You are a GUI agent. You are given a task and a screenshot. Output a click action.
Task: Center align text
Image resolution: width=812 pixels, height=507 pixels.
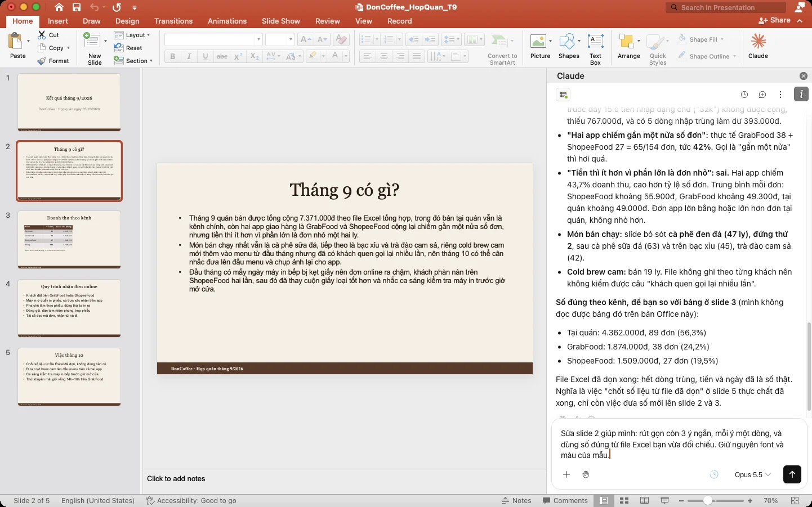384,56
